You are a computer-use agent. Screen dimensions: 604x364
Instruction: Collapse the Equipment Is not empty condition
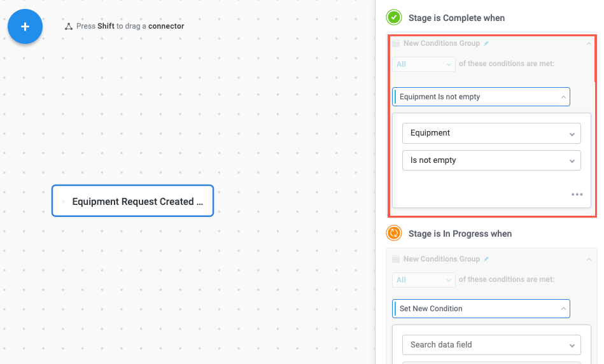click(x=563, y=97)
